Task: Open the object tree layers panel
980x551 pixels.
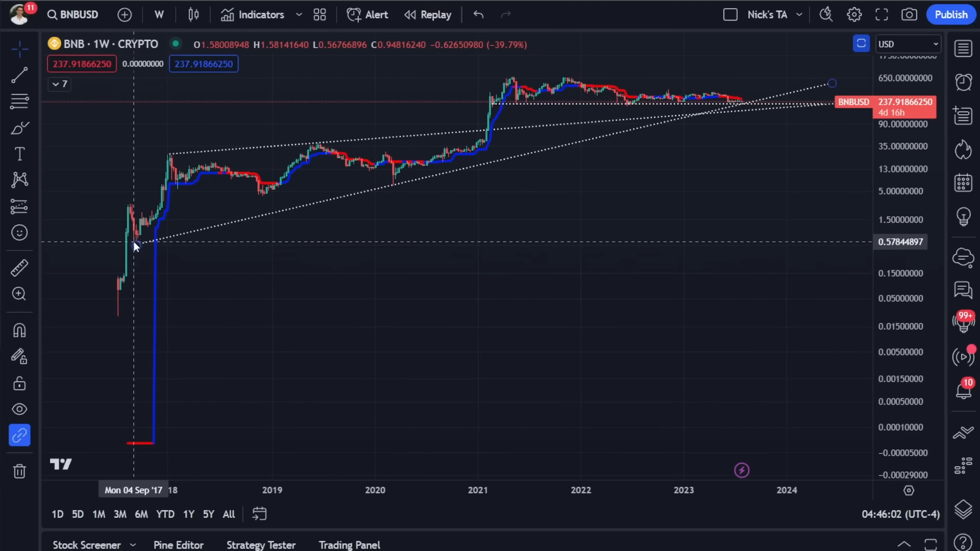Action: point(963,509)
